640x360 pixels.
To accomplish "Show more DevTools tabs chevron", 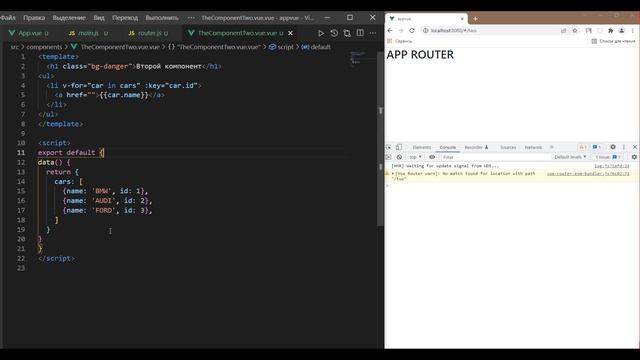I will click(552, 147).
